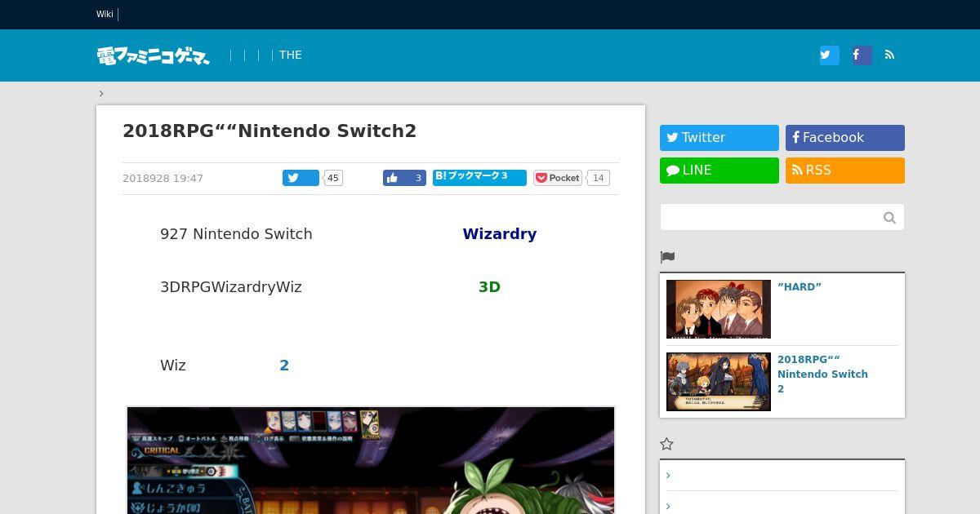Viewport: 980px width, 514px height.
Task: Select the green 3D text in article
Action: point(489,287)
